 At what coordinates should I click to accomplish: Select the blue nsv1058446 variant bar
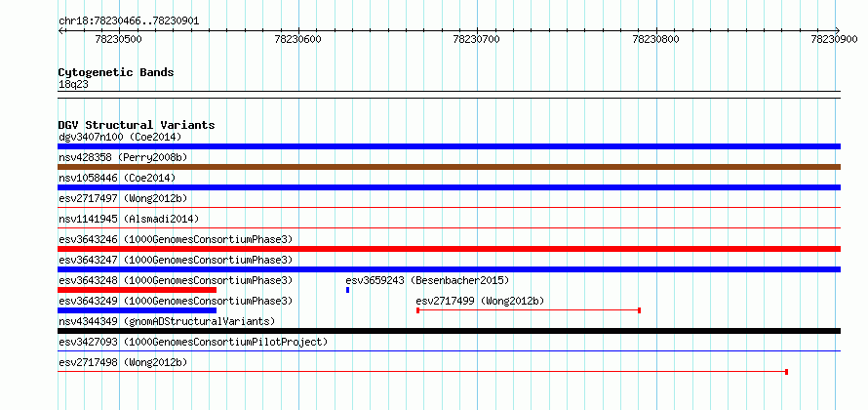[x=449, y=187]
